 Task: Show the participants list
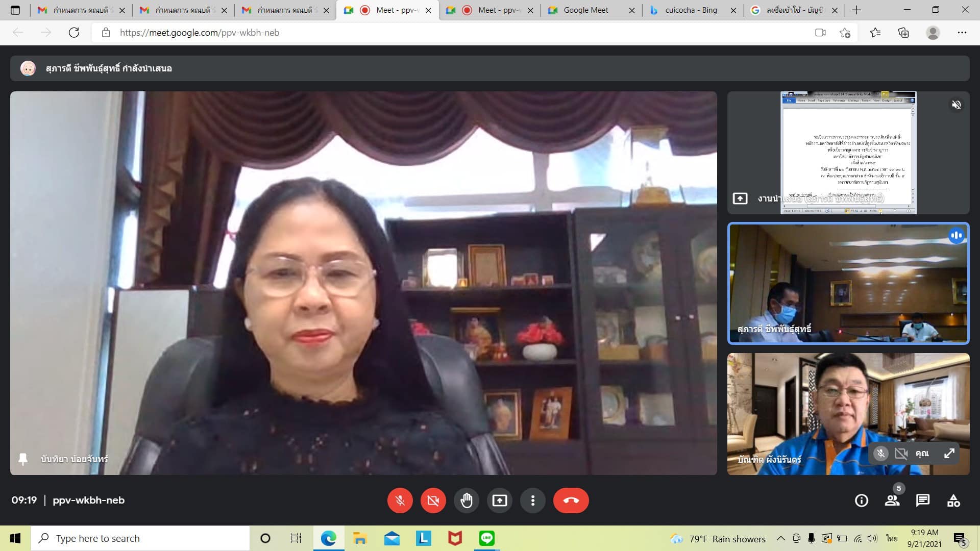click(x=892, y=501)
